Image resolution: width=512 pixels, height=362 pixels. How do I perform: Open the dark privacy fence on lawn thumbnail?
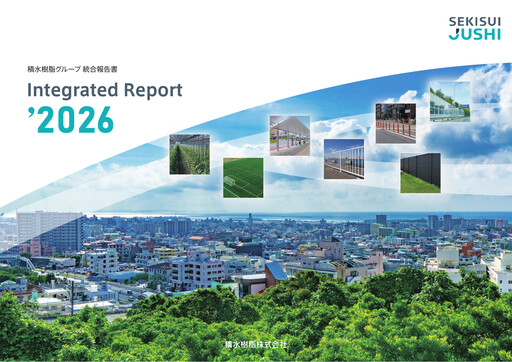(x=420, y=173)
